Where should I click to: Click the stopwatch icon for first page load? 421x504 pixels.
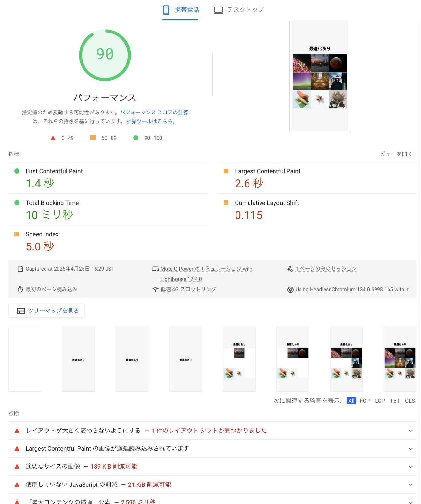click(x=20, y=289)
